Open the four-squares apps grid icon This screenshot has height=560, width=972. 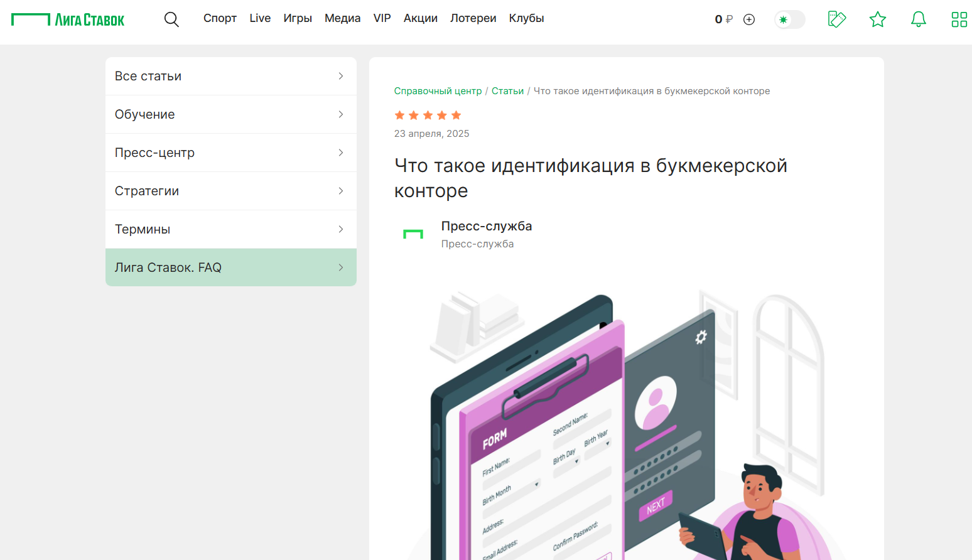[x=959, y=19]
